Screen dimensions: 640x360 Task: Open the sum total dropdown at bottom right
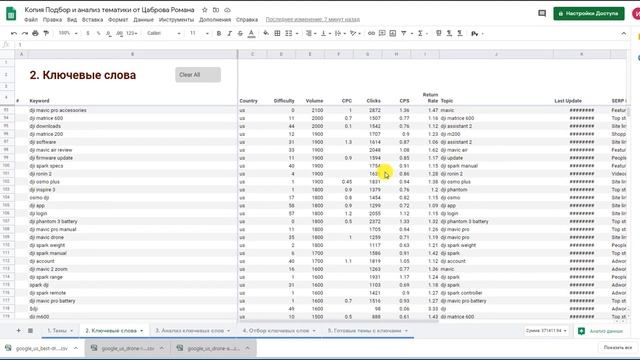click(x=546, y=331)
